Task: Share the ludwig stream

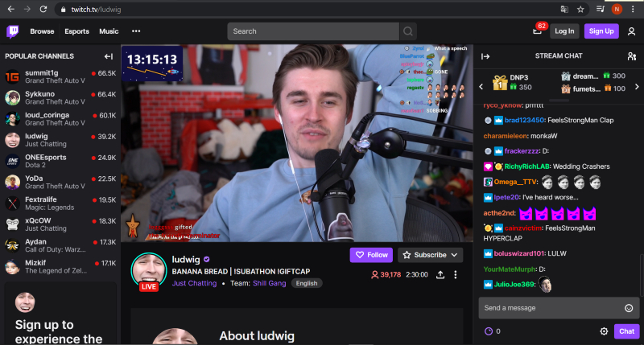Action: click(x=440, y=274)
